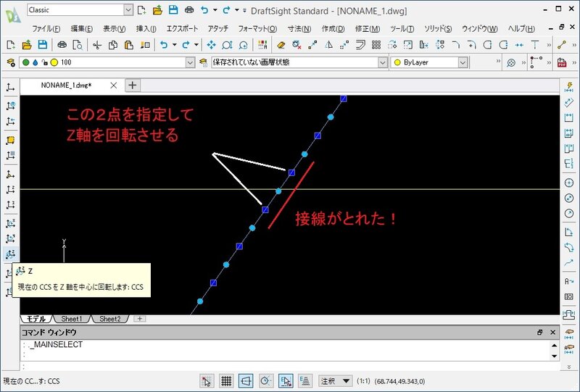580x392 pixels.
Task: Open the 表示(V) menu
Action: (x=115, y=29)
